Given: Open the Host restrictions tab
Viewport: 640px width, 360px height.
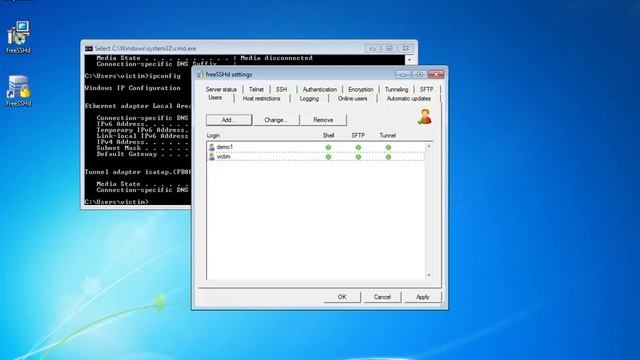Looking at the screenshot, I should click(x=262, y=99).
